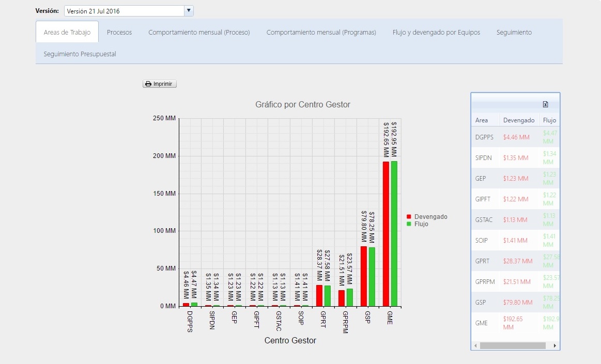This screenshot has height=364, width=601.
Task: Select the Areas de Trabajo tab
Action: 67,32
